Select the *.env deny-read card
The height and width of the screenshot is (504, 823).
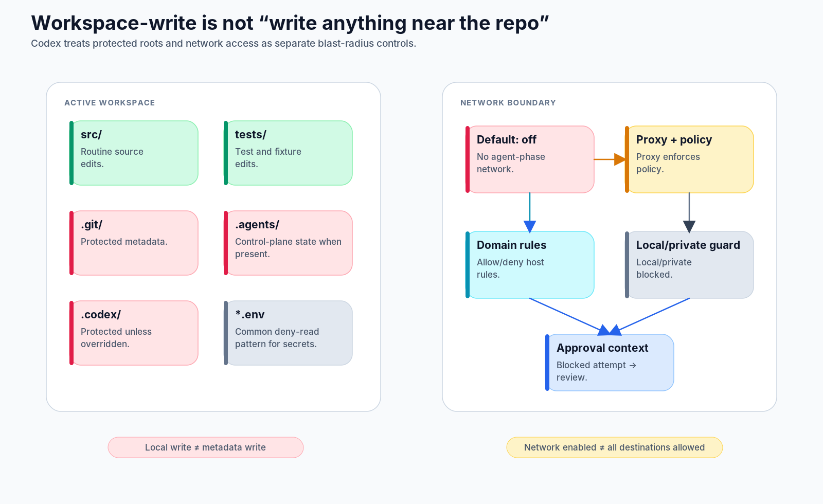coord(288,333)
